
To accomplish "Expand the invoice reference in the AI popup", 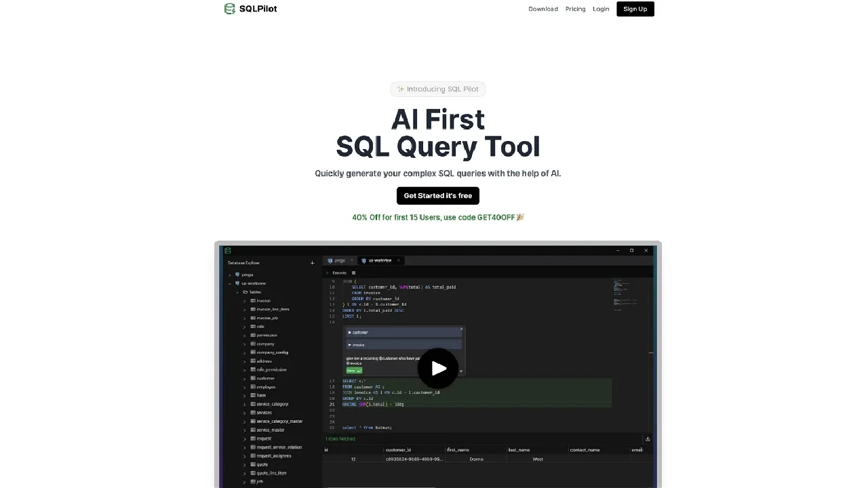I will [350, 345].
